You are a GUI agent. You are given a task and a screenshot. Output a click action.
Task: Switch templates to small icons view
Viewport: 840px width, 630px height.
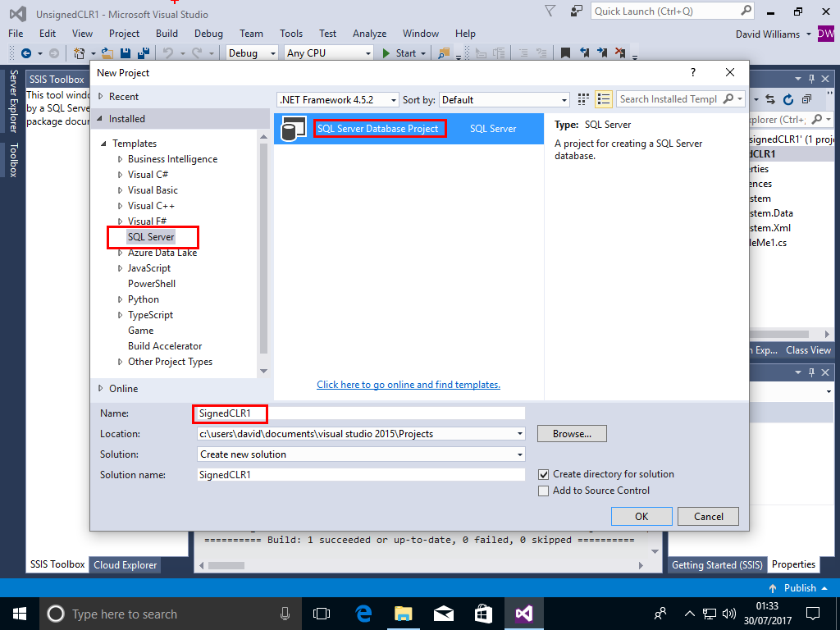[x=583, y=99]
